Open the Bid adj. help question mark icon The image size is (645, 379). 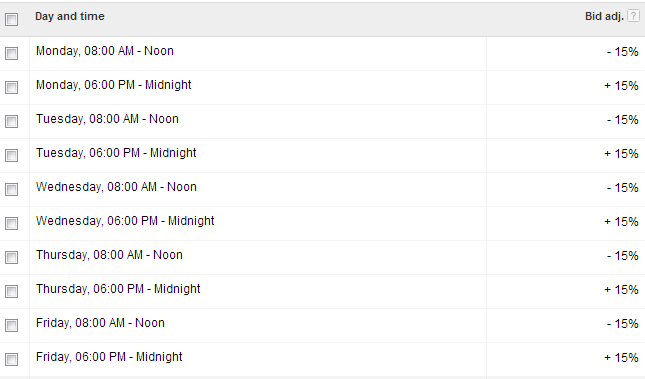[x=633, y=16]
